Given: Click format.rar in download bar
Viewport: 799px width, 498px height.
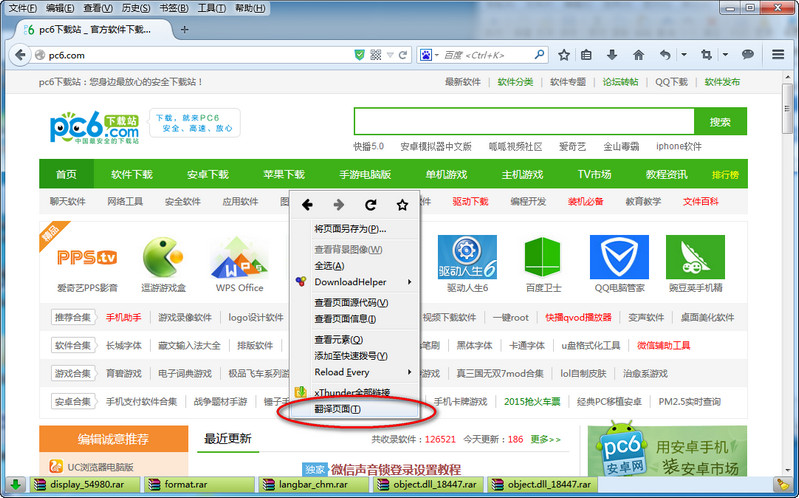Looking at the screenshot, I should point(200,485).
